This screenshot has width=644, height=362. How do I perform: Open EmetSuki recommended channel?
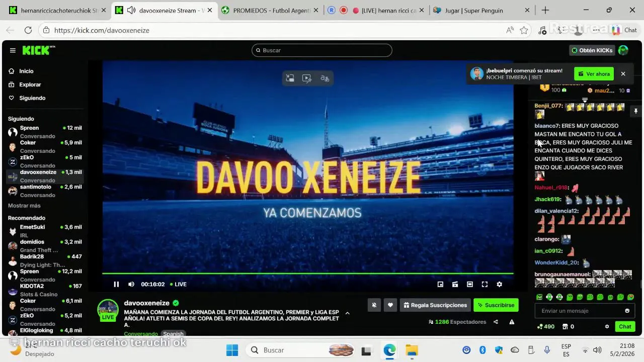pos(45,231)
